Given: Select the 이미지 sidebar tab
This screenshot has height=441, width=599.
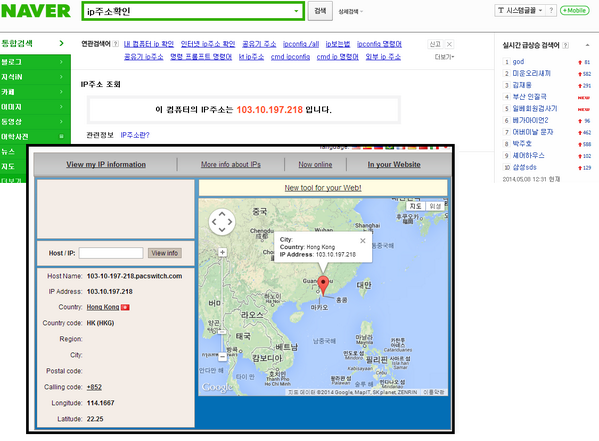Looking at the screenshot, I should pos(35,107).
